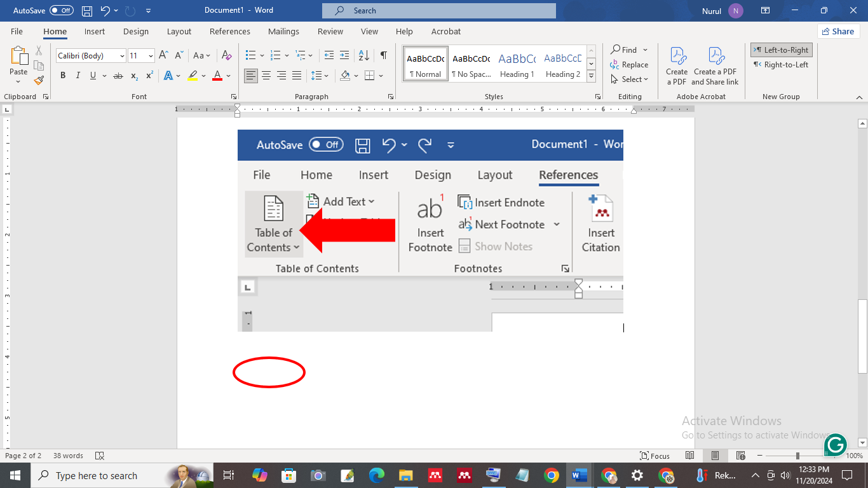
Task: Expand the Styles gallery More arrow
Action: (x=591, y=76)
